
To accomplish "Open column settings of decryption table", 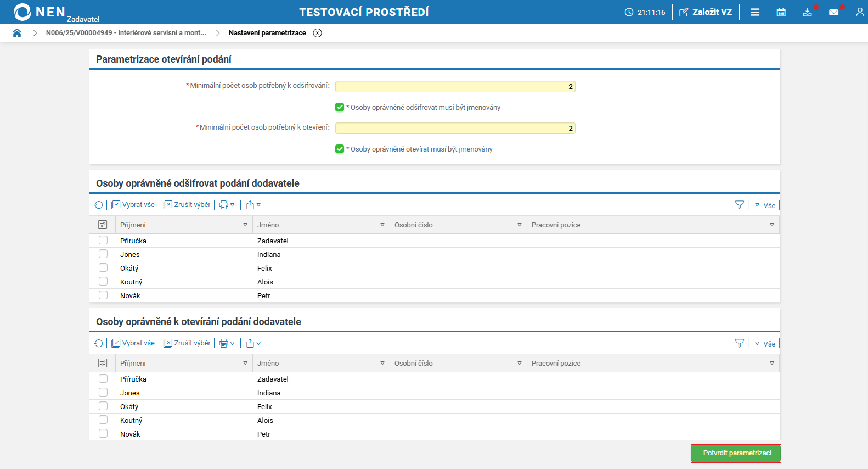I will pyautogui.click(x=103, y=225).
